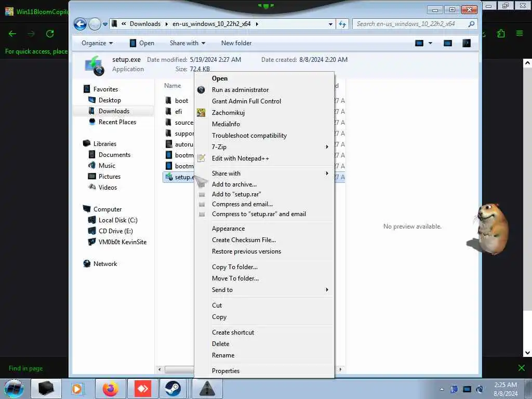Select Cut in the context menu
532x399 pixels.
point(264,305)
